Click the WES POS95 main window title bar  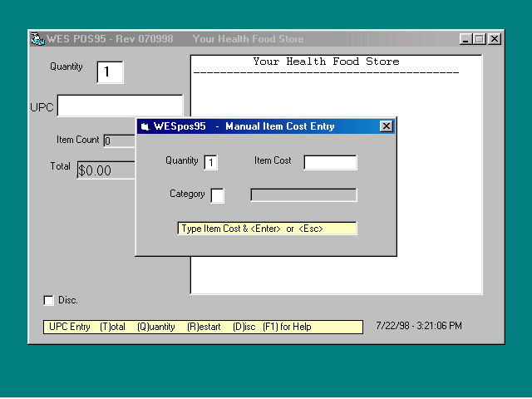(266, 39)
